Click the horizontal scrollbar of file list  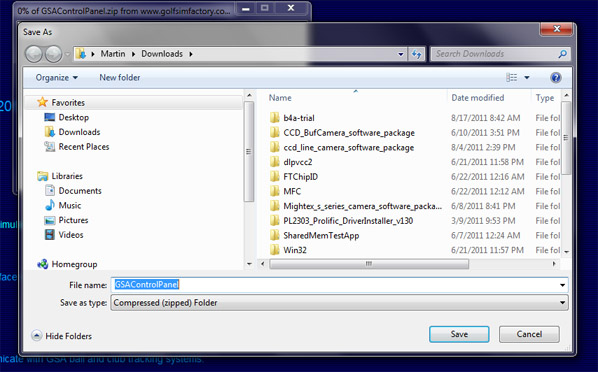(369, 264)
